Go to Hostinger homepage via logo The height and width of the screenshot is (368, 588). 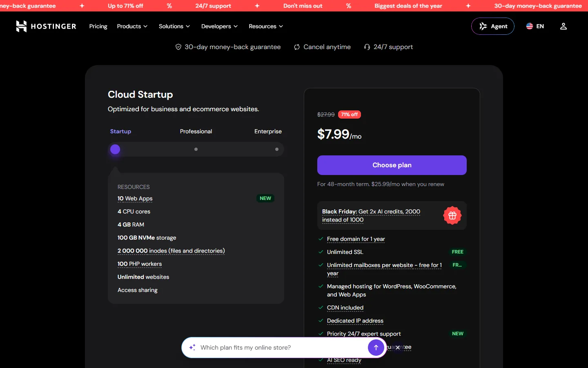[x=46, y=26]
